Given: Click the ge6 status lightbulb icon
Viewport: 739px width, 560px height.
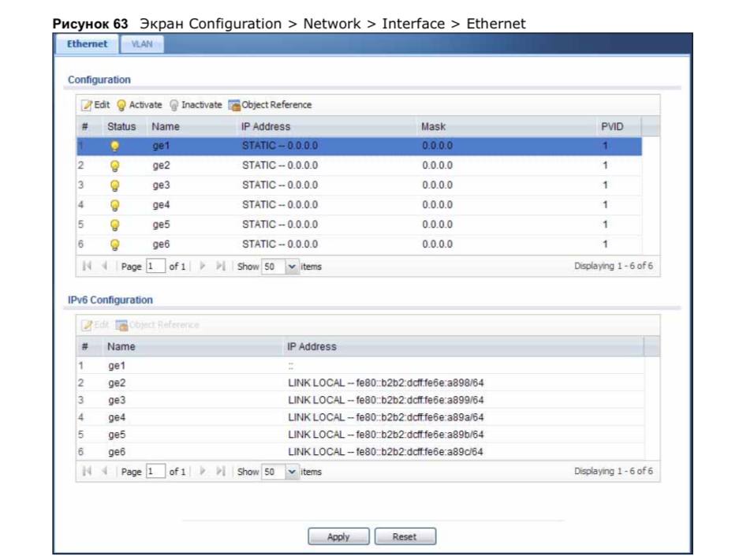Looking at the screenshot, I should [114, 245].
